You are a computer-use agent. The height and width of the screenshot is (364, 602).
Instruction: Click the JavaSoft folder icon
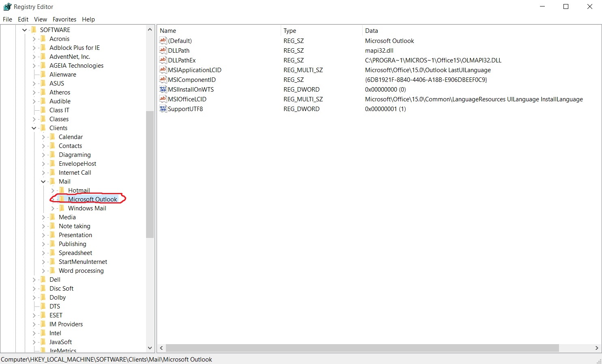click(43, 342)
